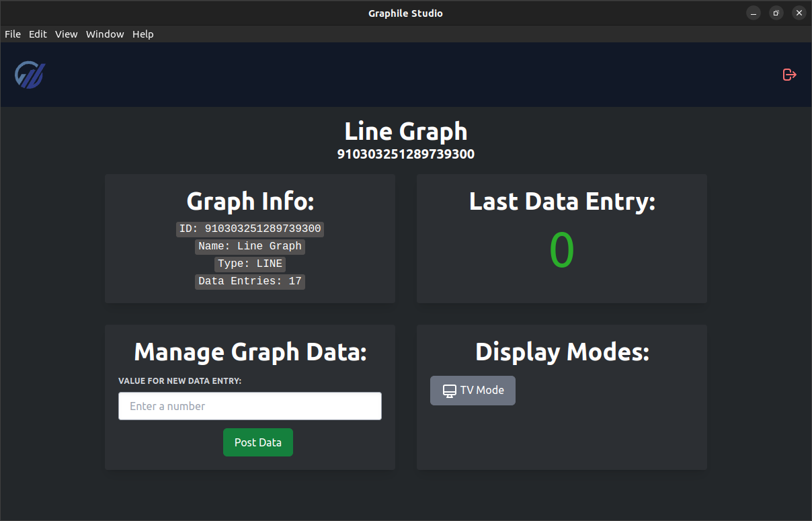This screenshot has height=521, width=812.
Task: Click the Data Entries: 17 badge
Action: (249, 281)
